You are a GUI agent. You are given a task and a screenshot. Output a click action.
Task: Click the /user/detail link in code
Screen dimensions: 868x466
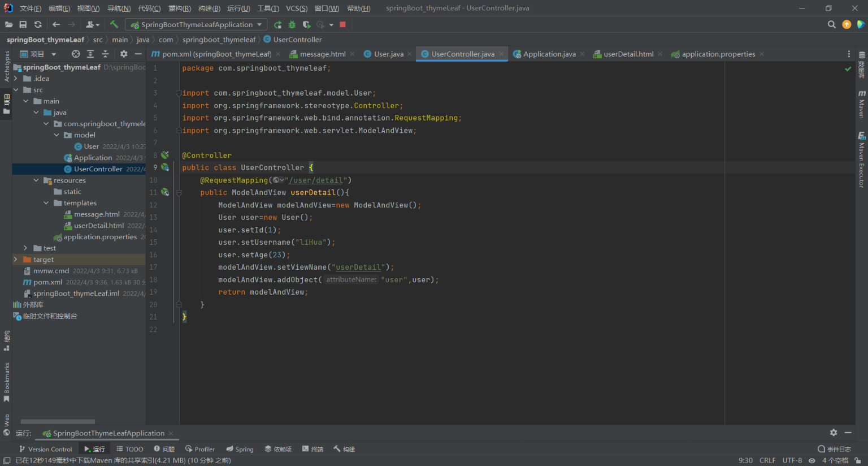pyautogui.click(x=315, y=180)
